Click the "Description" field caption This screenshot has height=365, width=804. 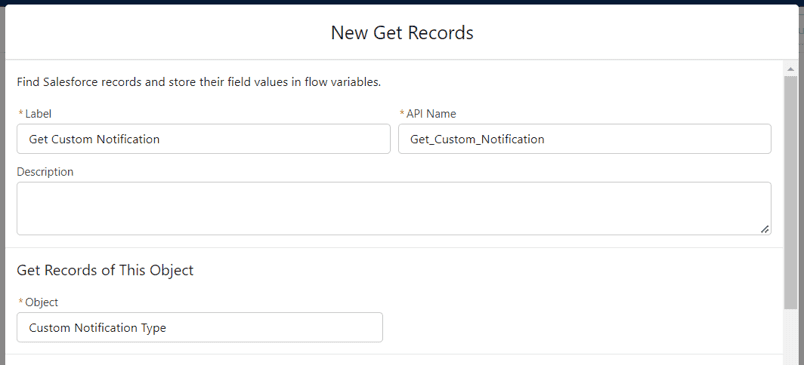[45, 172]
